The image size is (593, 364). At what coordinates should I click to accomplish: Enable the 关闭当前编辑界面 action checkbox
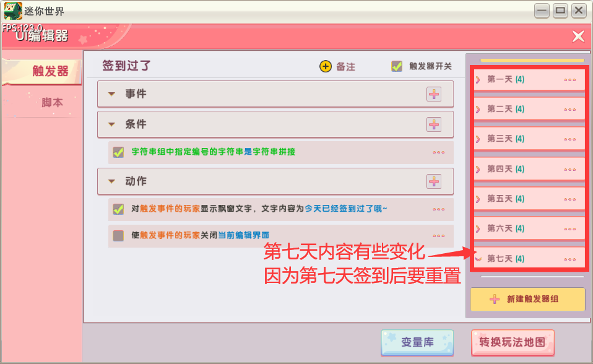[x=118, y=236]
